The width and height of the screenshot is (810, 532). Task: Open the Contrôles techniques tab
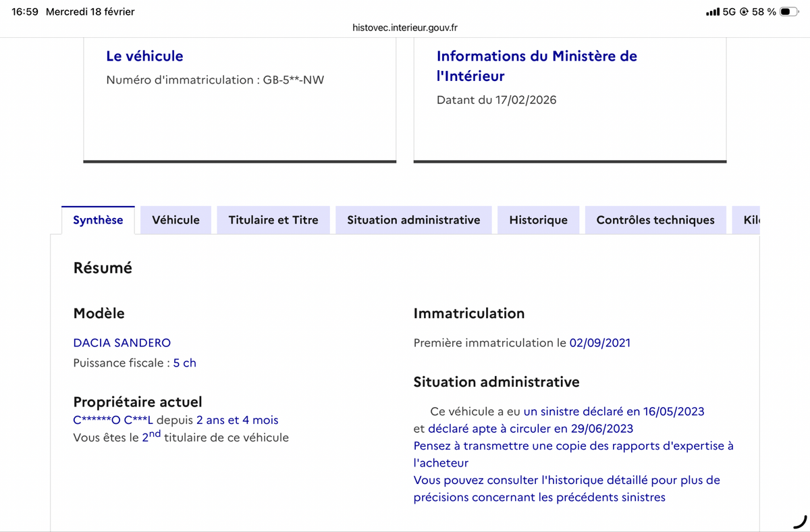click(655, 220)
